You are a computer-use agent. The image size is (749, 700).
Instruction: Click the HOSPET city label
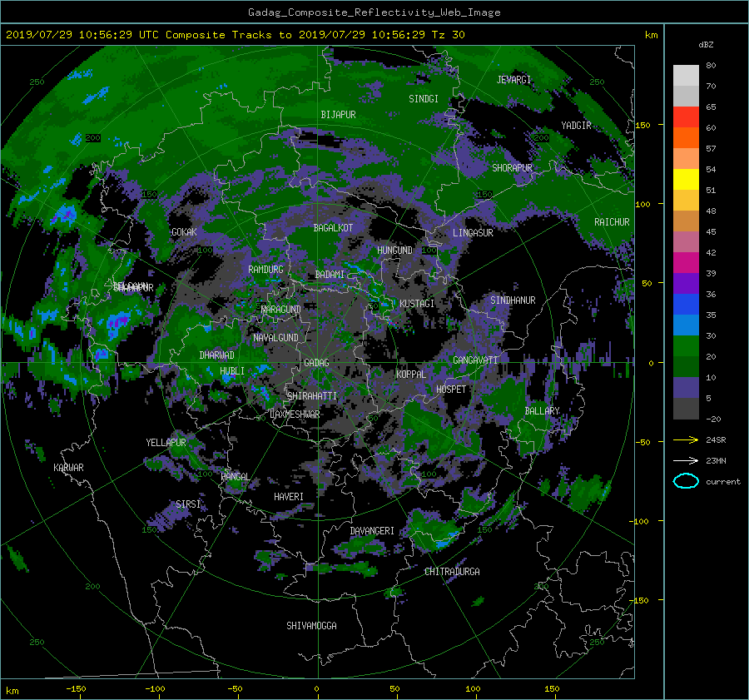(x=451, y=390)
